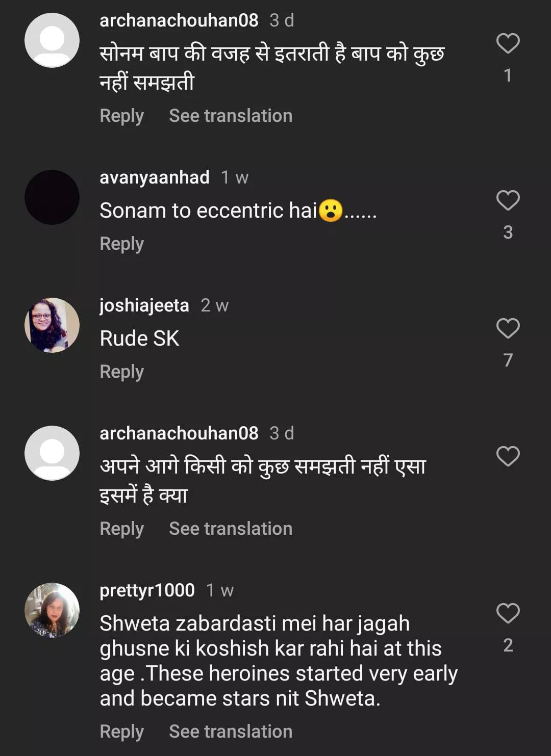Open joshiajeeta's profile picture
The image size is (551, 756).
[x=52, y=325]
